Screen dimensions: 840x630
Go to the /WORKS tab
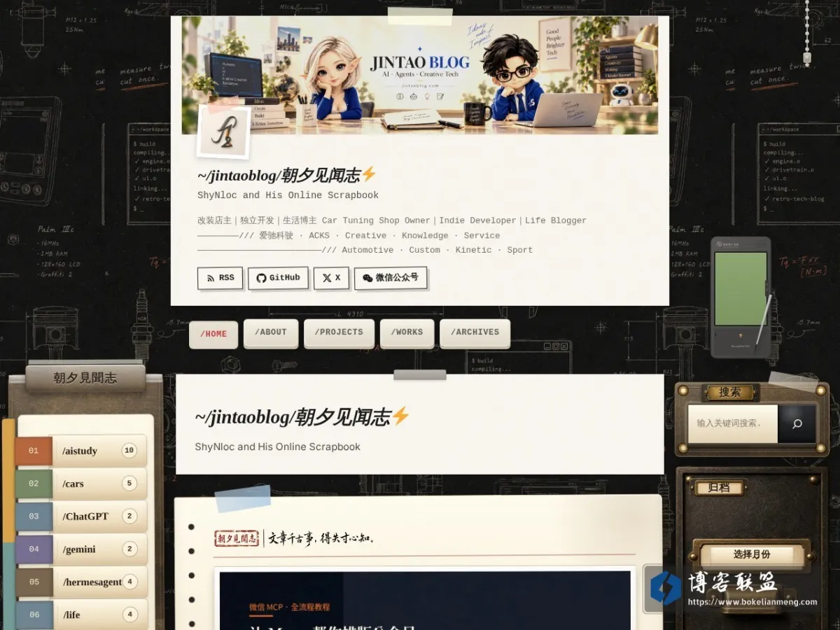[407, 332]
